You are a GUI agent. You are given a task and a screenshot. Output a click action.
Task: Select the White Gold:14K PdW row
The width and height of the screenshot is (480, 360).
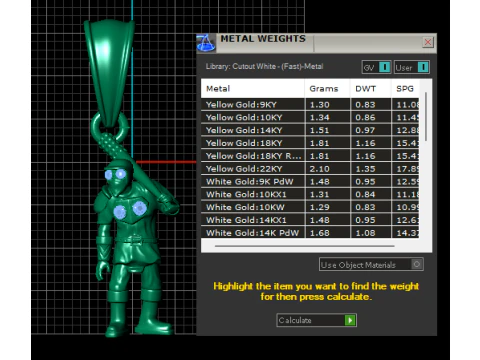click(x=310, y=233)
